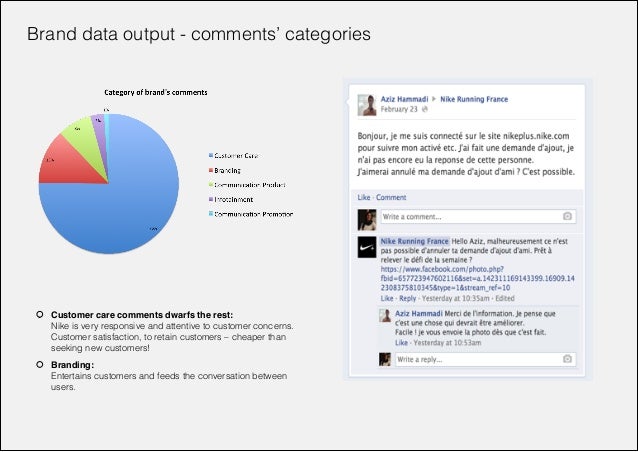Click the 'Customer Care' legend label
This screenshot has height=452, width=638.
pos(236,155)
